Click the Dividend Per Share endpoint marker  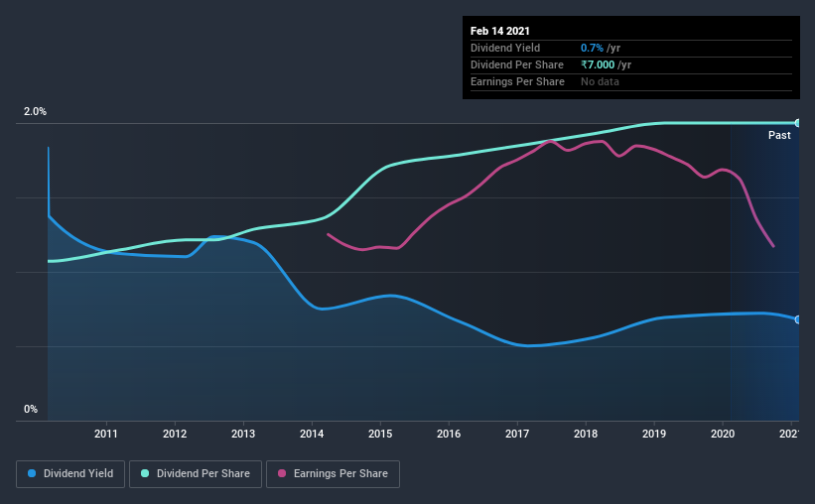(797, 123)
